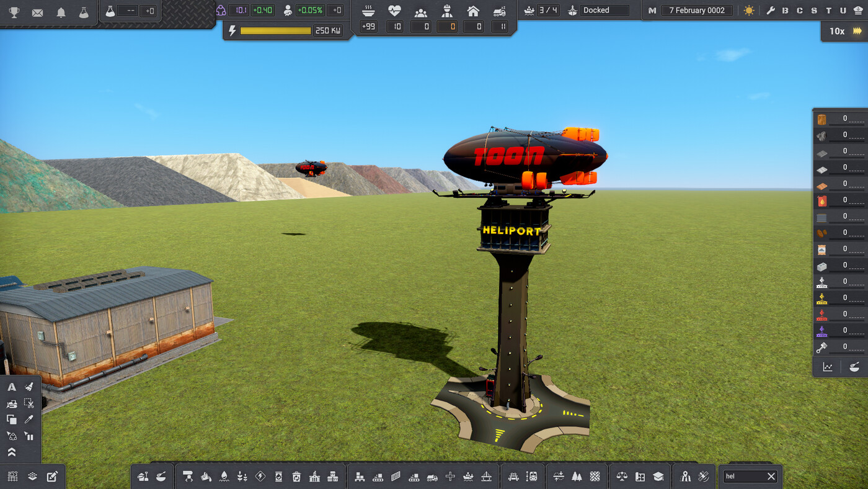The image size is (868, 489).
Task: Toggle the layers overlay icon
Action: (x=32, y=477)
